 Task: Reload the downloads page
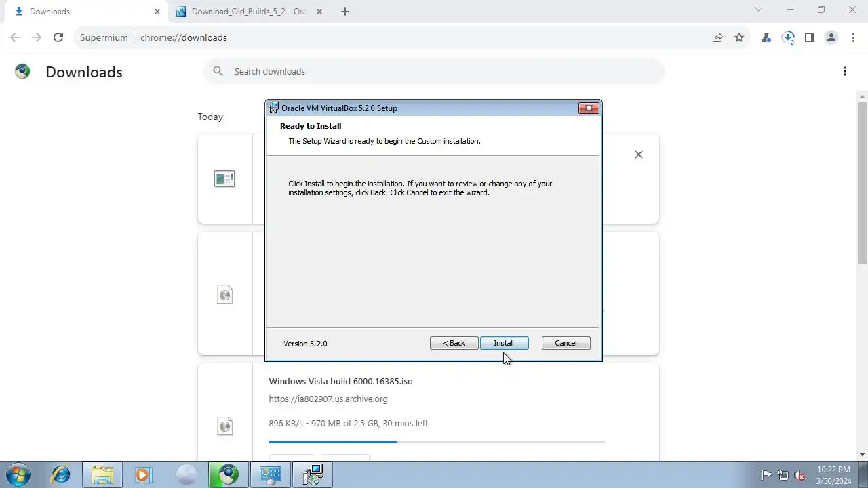tap(58, 37)
